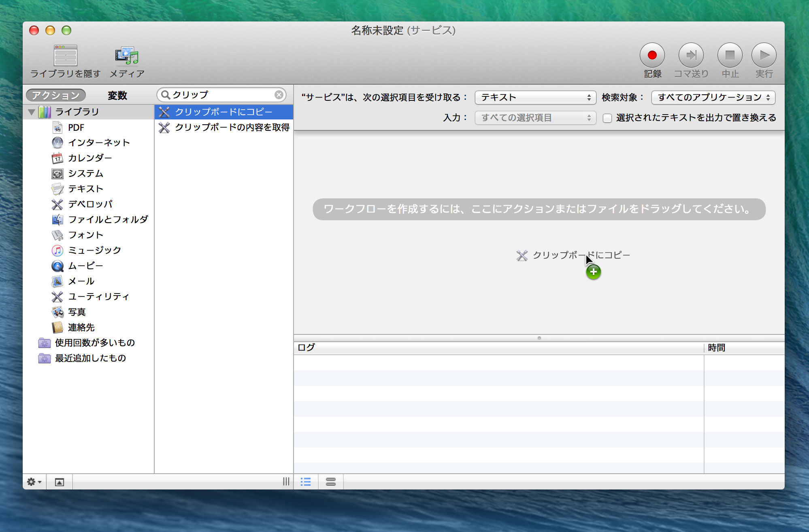
Task: Switch to the アクション tab
Action: click(56, 95)
